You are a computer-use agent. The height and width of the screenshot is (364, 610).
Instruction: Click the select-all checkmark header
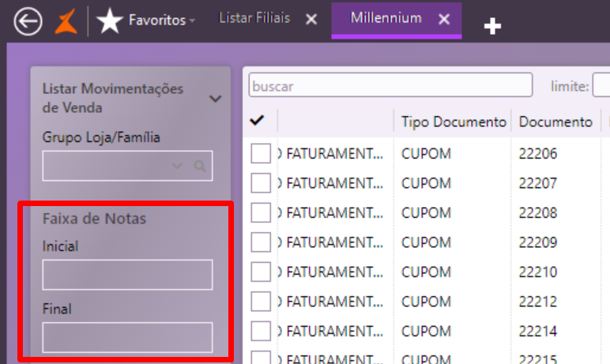pos(257,121)
